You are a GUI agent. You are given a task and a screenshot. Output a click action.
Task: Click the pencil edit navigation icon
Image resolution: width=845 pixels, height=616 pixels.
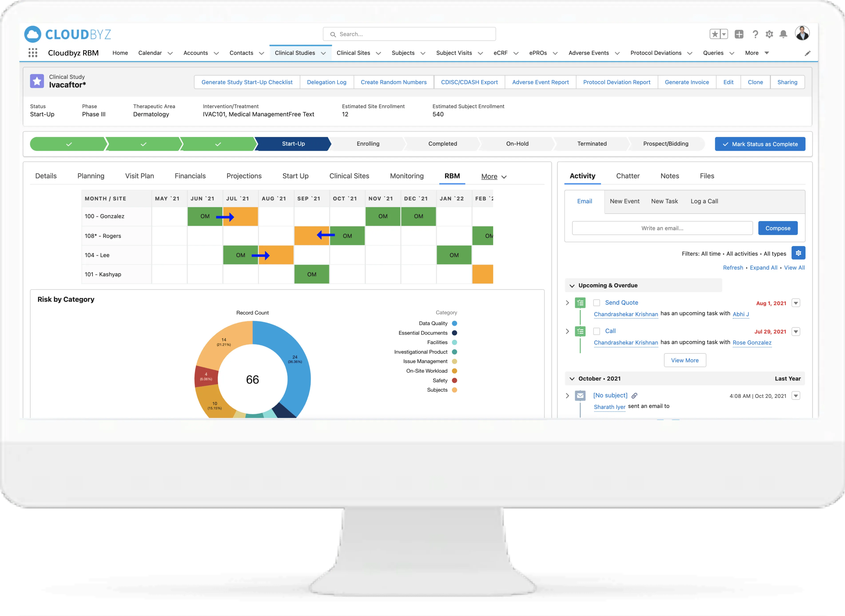point(807,53)
